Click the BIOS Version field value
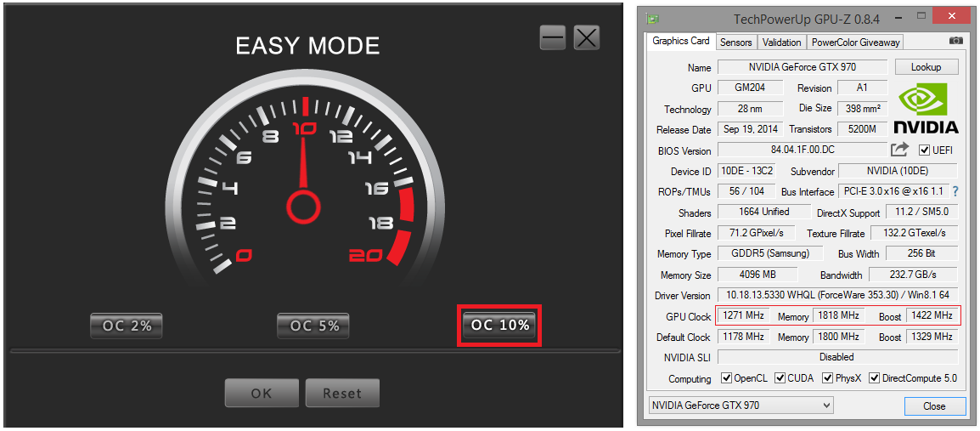980x431 pixels. (x=803, y=150)
